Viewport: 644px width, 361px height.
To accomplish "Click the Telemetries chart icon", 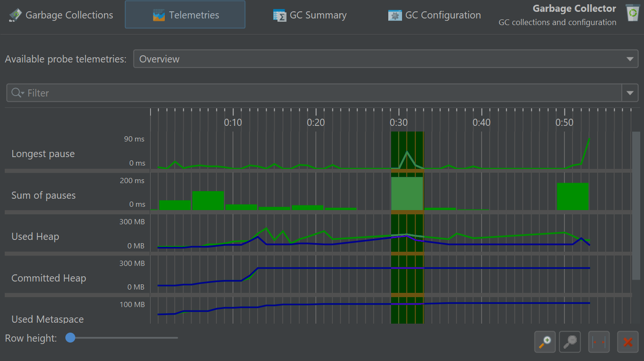I will tap(159, 15).
